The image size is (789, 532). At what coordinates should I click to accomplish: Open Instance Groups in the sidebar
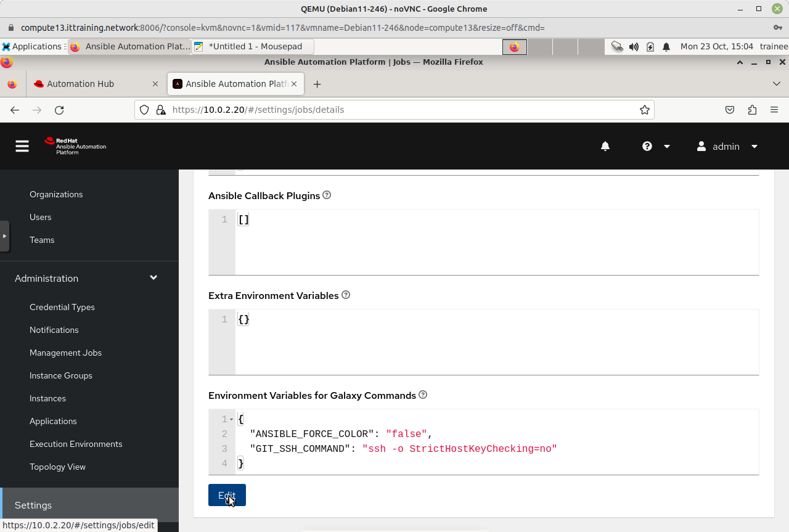tap(61, 375)
